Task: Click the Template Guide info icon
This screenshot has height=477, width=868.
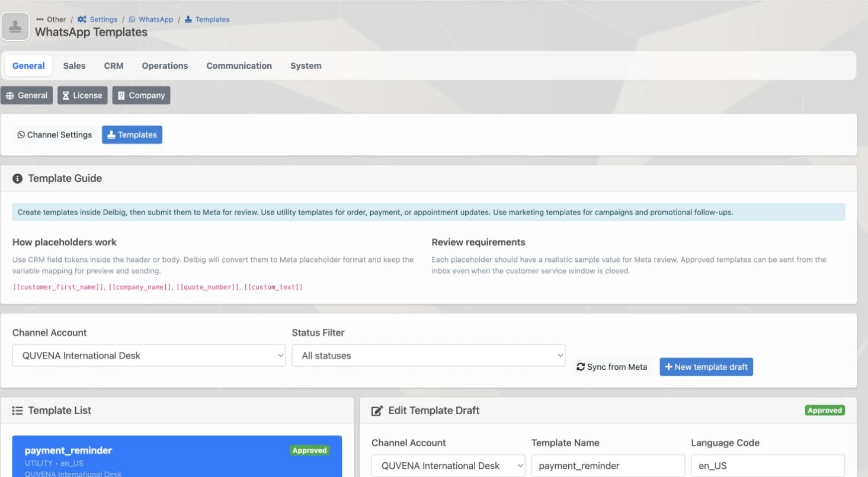Action: point(17,178)
